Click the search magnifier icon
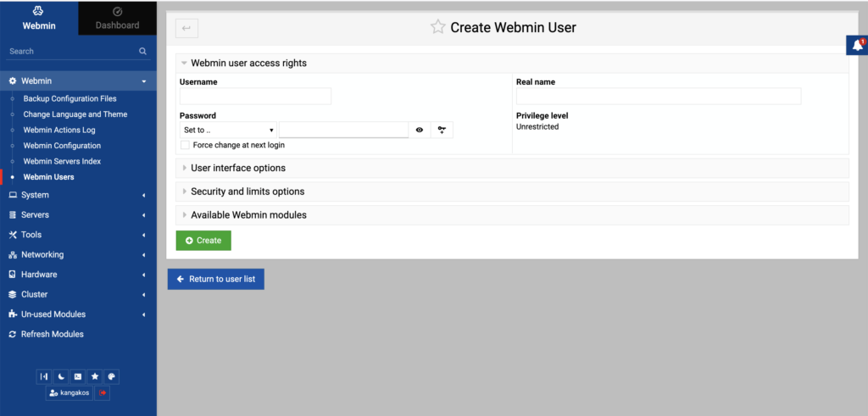 click(142, 51)
